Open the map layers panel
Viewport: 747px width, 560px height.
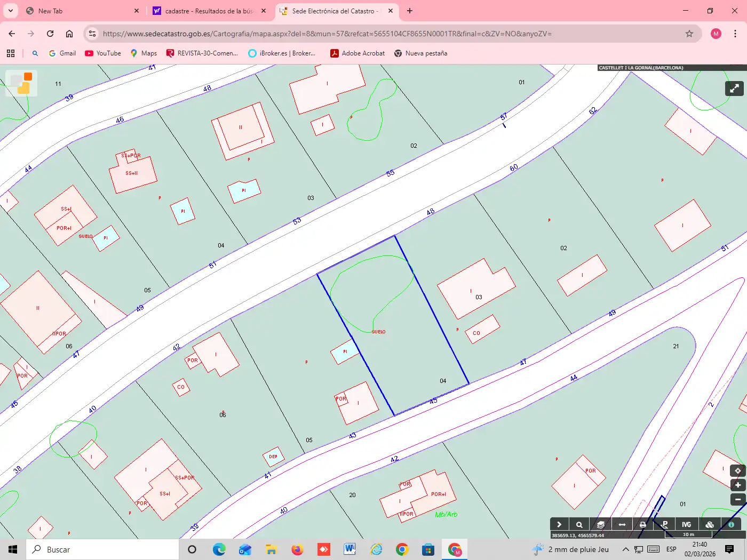click(601, 525)
